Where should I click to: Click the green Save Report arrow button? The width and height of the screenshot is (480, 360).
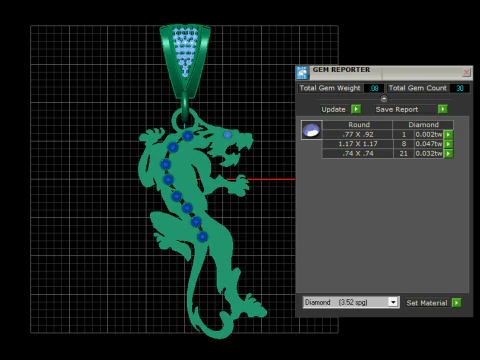click(443, 109)
